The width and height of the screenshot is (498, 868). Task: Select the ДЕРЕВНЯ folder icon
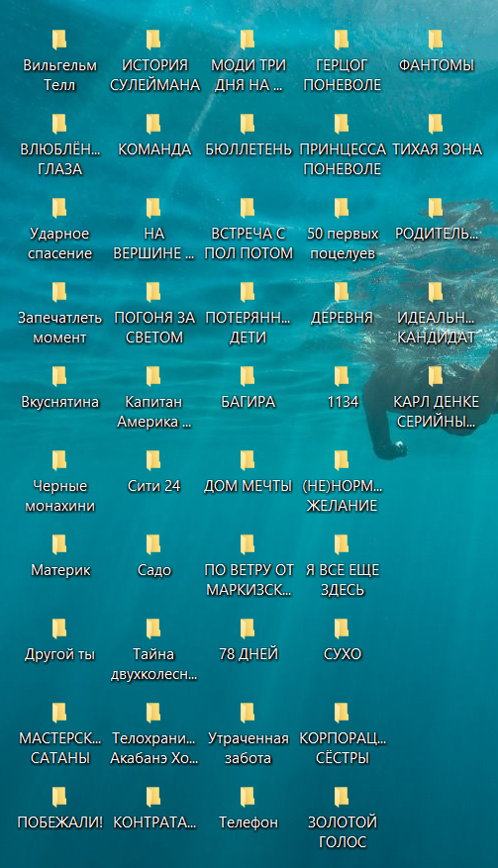pyautogui.click(x=342, y=292)
